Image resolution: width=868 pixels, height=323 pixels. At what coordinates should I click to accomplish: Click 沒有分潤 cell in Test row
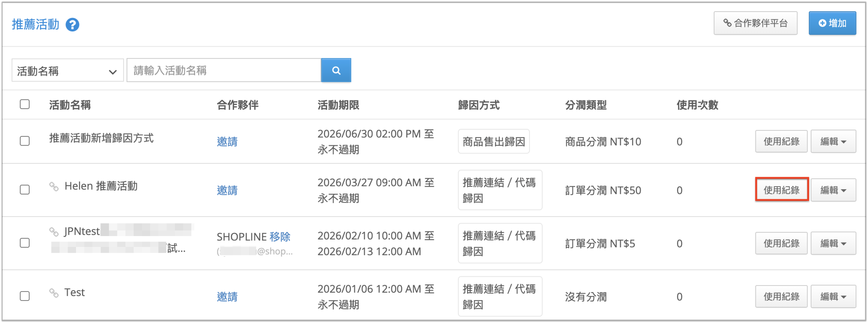click(586, 297)
